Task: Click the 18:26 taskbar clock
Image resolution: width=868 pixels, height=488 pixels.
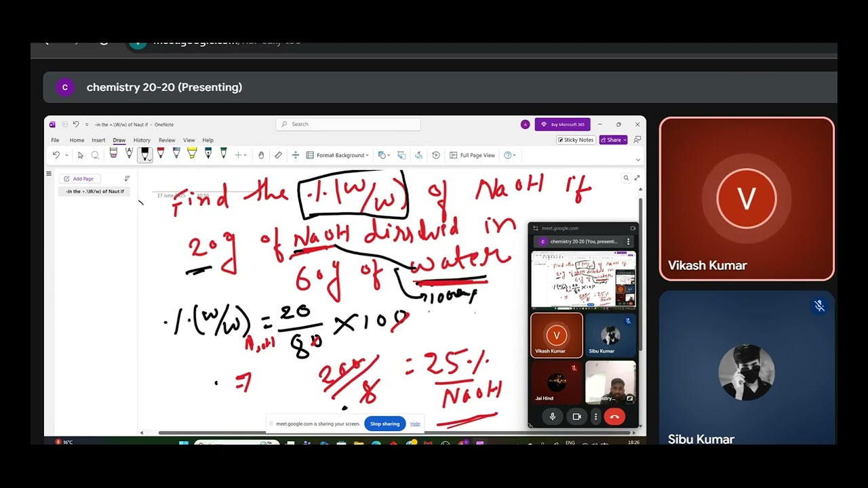Action: point(633,443)
